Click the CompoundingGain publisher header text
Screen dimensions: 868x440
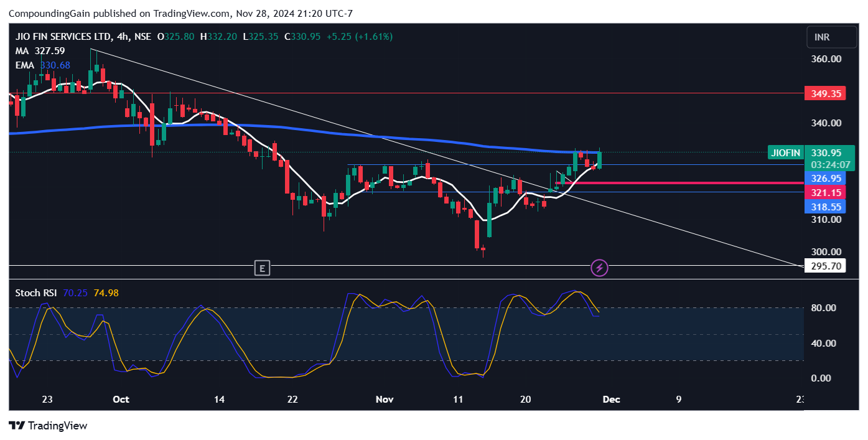[x=180, y=14]
